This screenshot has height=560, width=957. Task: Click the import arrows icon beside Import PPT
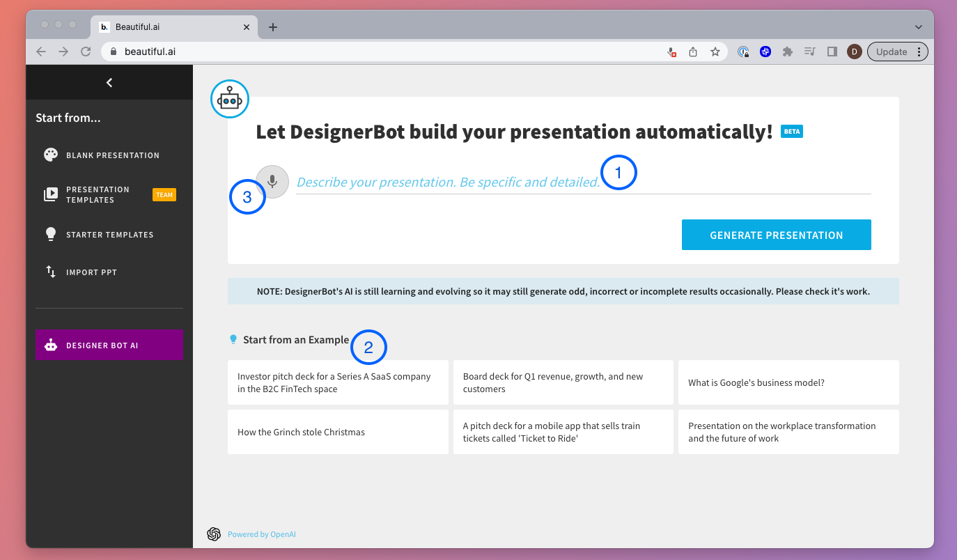tap(51, 272)
